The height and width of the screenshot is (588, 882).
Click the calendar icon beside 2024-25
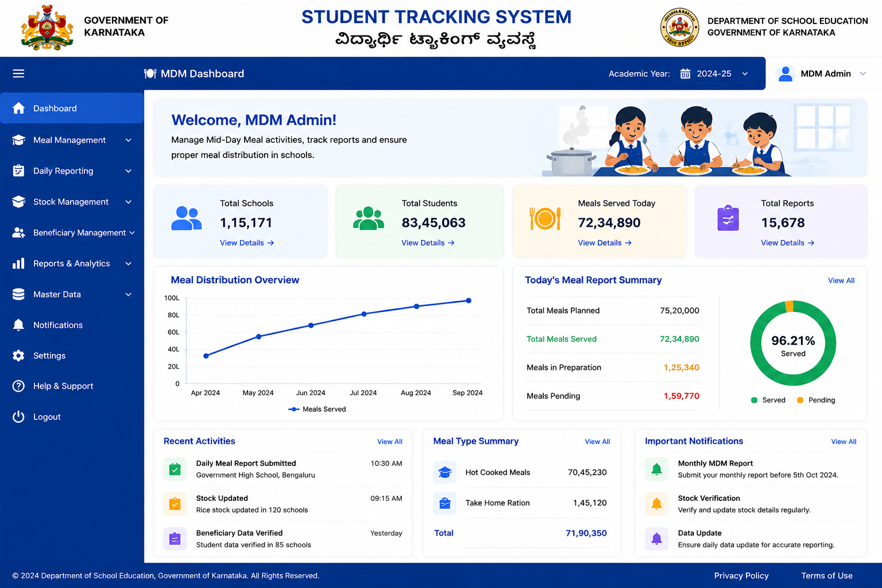point(685,73)
